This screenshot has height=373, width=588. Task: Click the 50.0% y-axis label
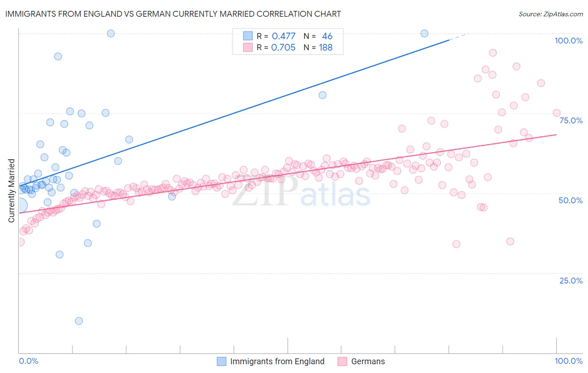click(x=571, y=200)
